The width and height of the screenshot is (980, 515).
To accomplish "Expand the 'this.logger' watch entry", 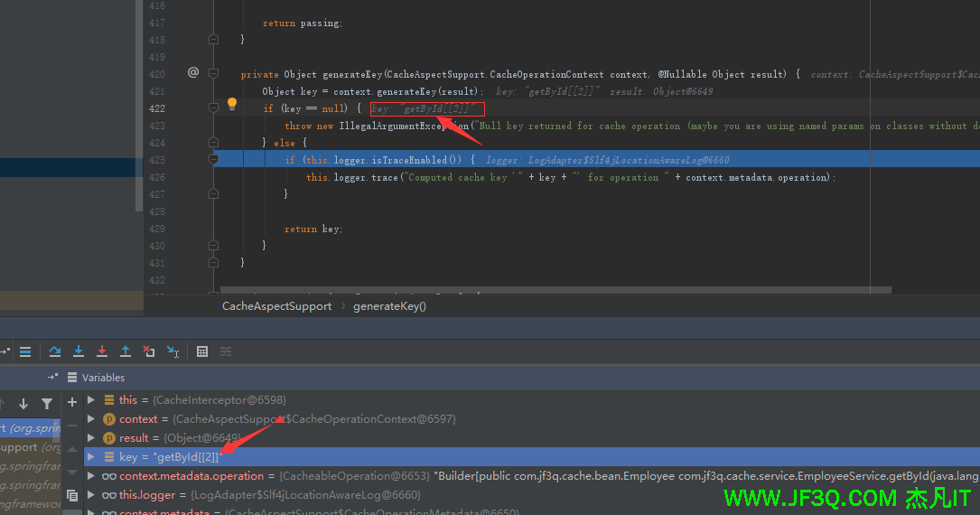I will coord(90,495).
